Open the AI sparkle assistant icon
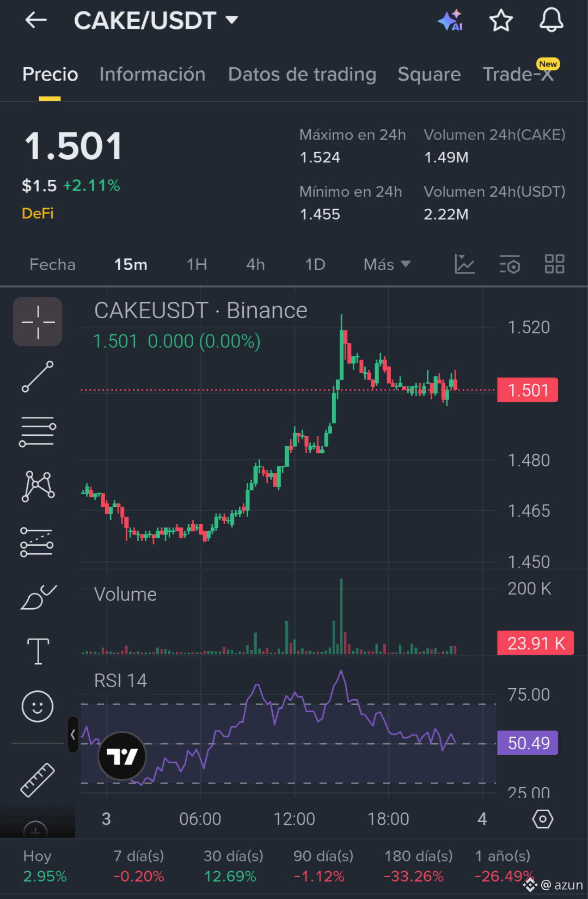588x899 pixels. [x=450, y=21]
